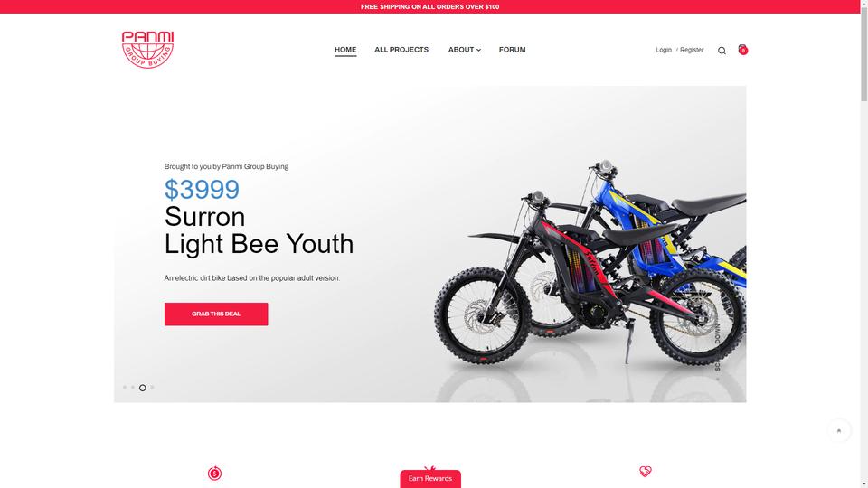Click the Panmi Group Buying logo
The image size is (868, 488).
pos(147,50)
